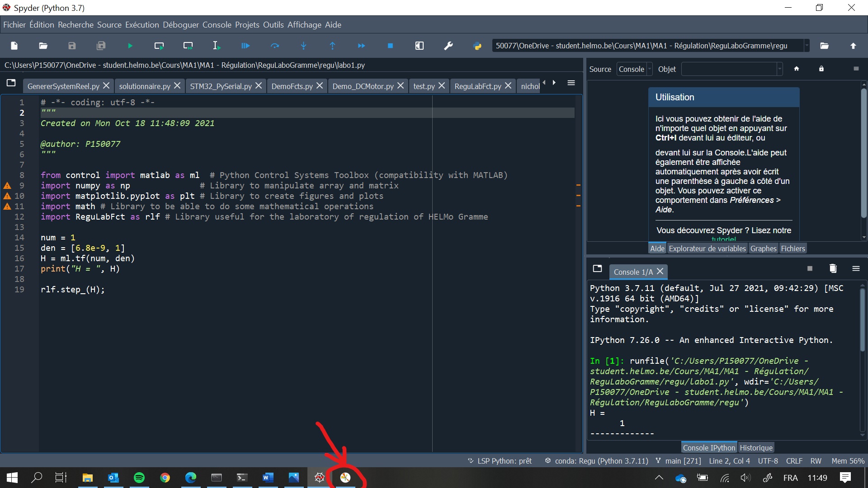Viewport: 868px width, 488px height.
Task: Save the current file
Action: click(x=72, y=46)
